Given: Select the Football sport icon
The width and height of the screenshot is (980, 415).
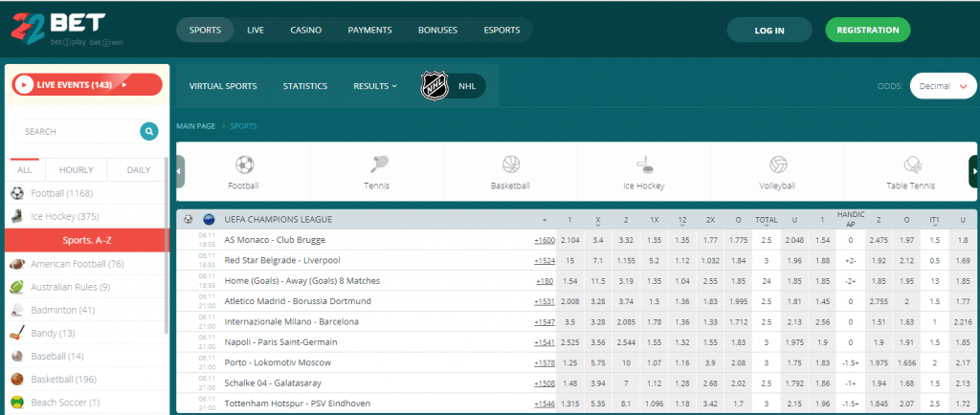Looking at the screenshot, I should tap(244, 164).
